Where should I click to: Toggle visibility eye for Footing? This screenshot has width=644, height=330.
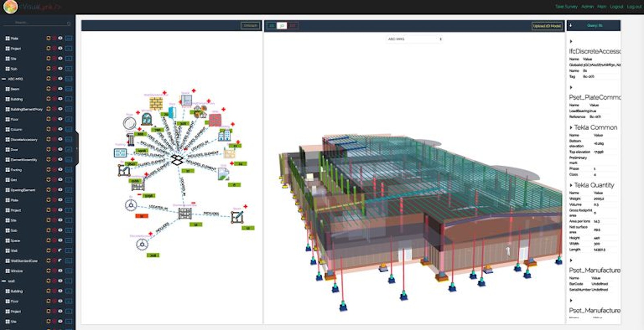point(60,170)
